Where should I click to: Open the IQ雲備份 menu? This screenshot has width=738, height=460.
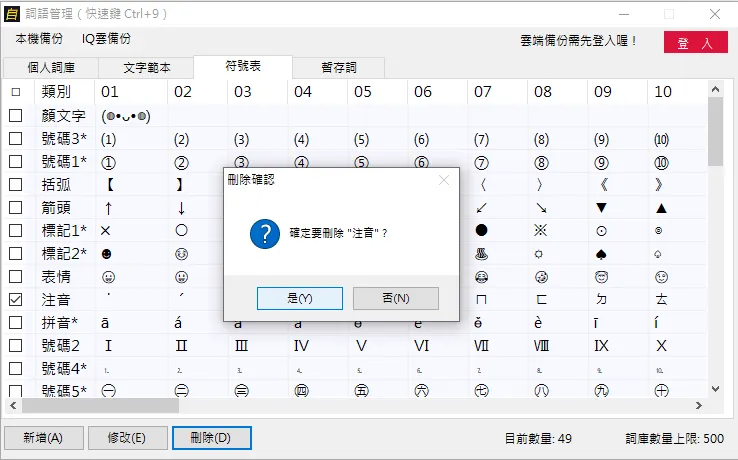106,38
